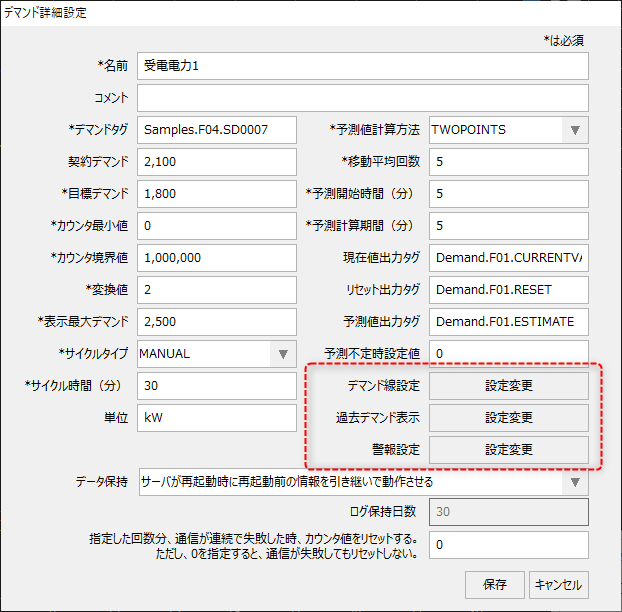Select the デマンドタグ input field
The height and width of the screenshot is (612, 622).
pos(217,130)
